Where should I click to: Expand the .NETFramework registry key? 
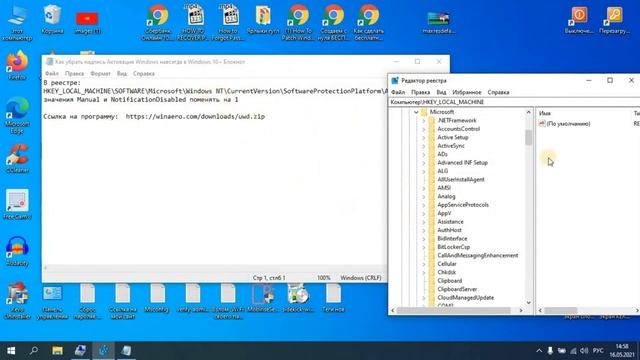tap(424, 121)
